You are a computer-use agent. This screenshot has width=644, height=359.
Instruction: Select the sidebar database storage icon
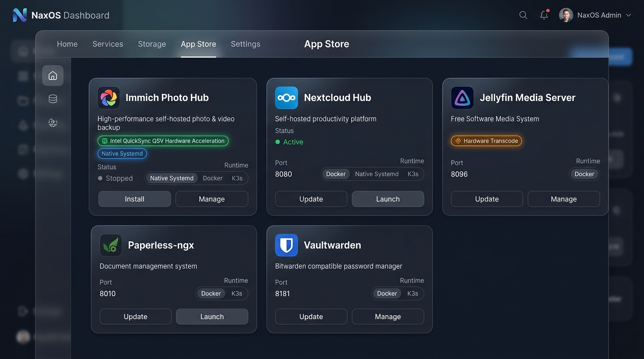[53, 99]
